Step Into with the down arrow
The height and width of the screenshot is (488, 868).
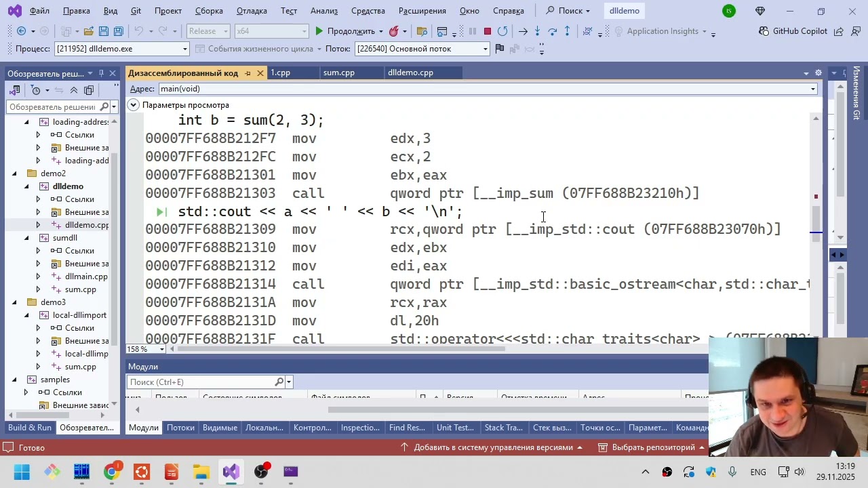(537, 31)
